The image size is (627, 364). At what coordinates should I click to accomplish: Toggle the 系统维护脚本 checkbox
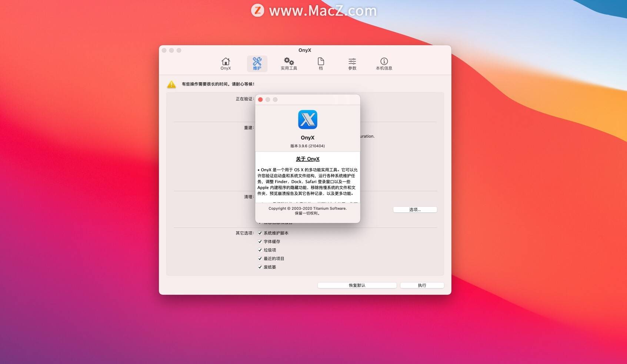tap(260, 233)
